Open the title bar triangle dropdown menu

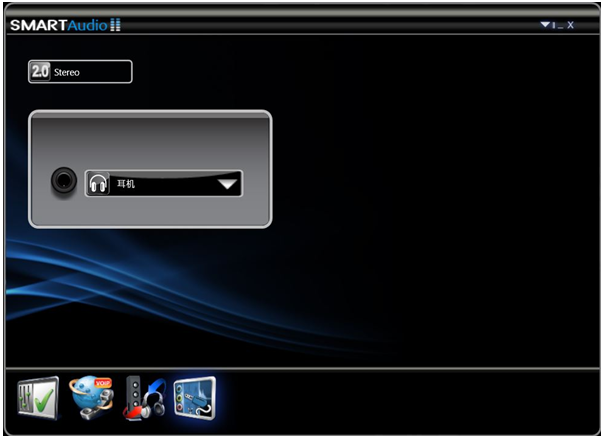(x=545, y=25)
